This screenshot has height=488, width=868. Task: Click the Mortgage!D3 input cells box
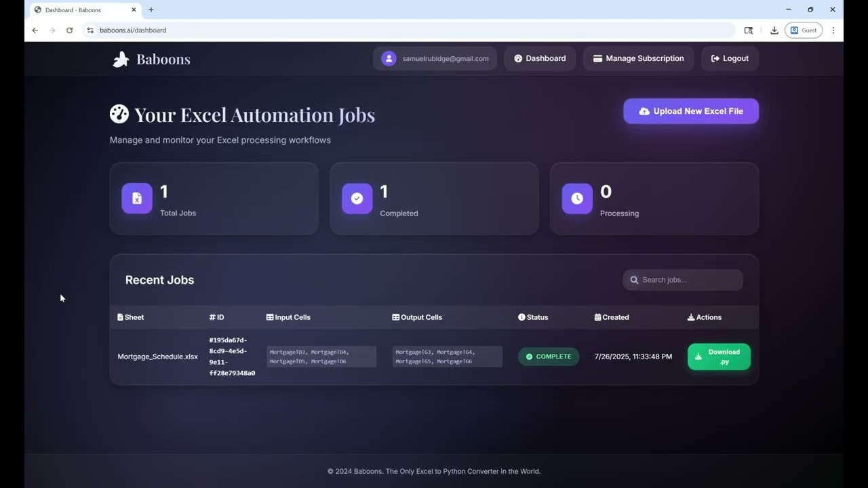click(321, 357)
